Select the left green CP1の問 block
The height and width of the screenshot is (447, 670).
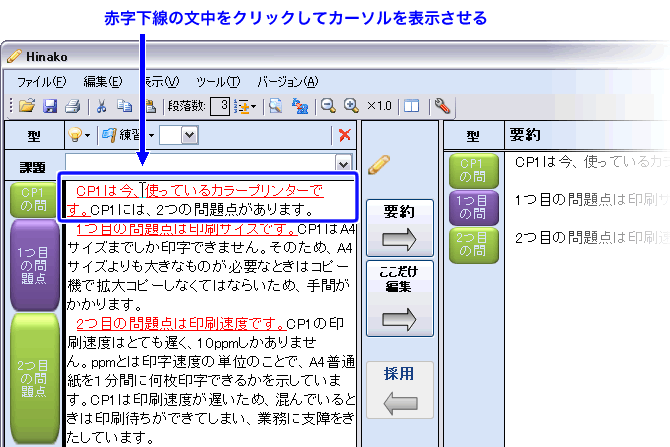pyautogui.click(x=33, y=200)
